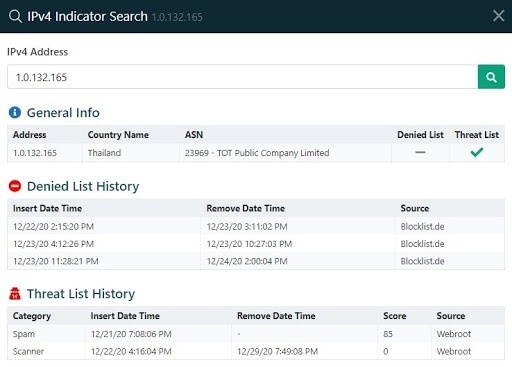Click the red Denied List History icon
Viewport: 512px width, 367px height.
pos(15,186)
